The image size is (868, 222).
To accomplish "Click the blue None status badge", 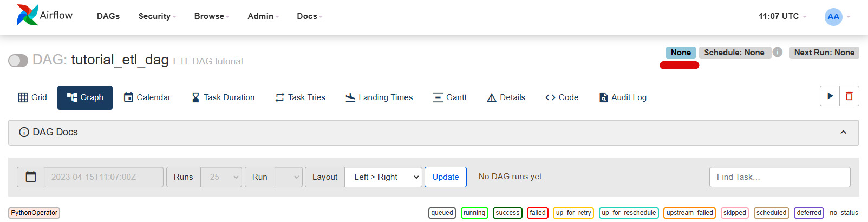I will coord(681,53).
